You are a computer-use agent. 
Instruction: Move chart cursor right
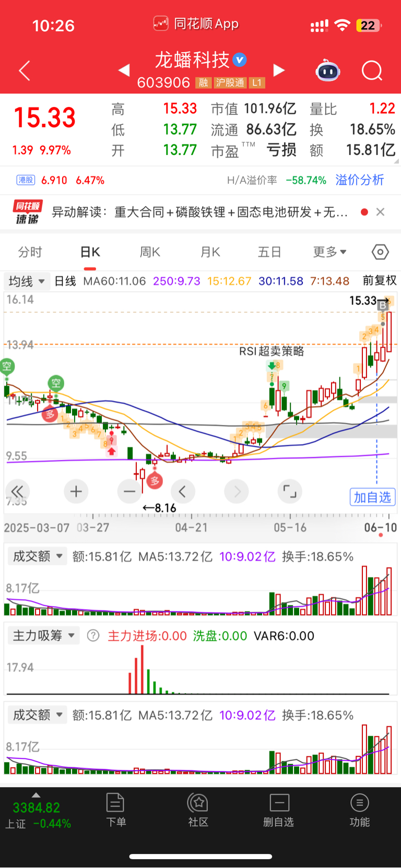pyautogui.click(x=237, y=491)
